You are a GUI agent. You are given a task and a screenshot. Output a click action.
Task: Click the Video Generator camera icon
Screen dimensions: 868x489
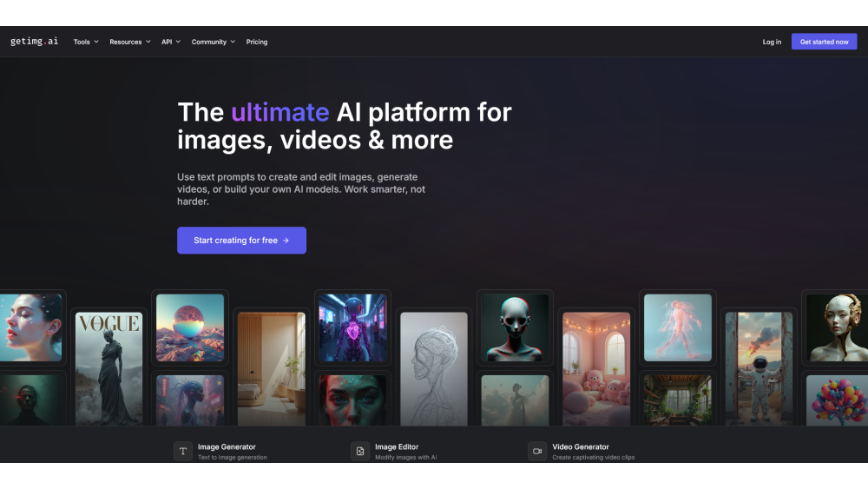pyautogui.click(x=537, y=452)
